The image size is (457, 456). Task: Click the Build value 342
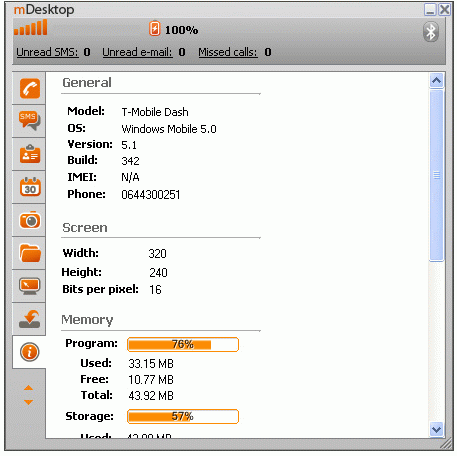(130, 161)
